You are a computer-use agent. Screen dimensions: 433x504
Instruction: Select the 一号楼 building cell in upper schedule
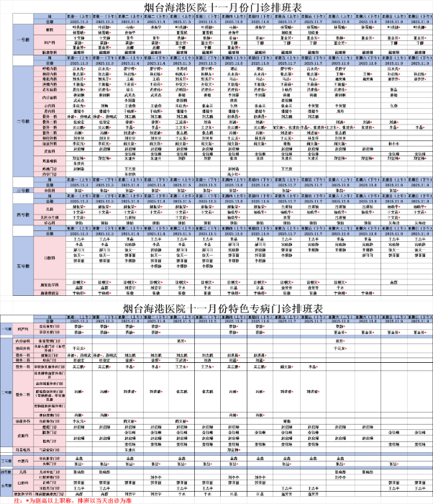[22, 41]
